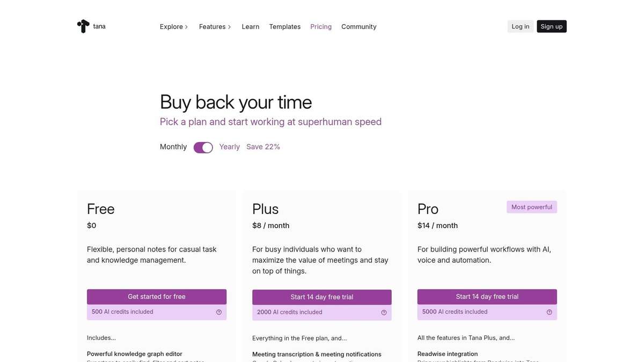Screen dimensions: 644x362
Task: Click the Save 22% label
Action: [263, 147]
